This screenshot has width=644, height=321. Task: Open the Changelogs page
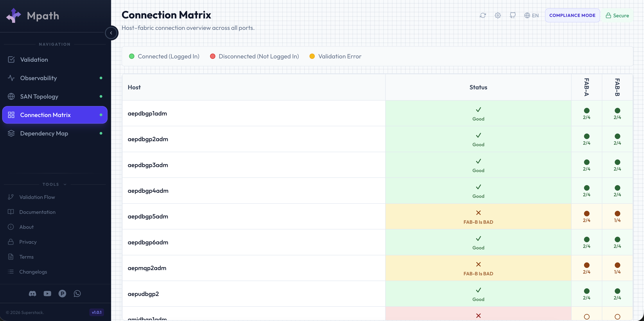point(55,272)
